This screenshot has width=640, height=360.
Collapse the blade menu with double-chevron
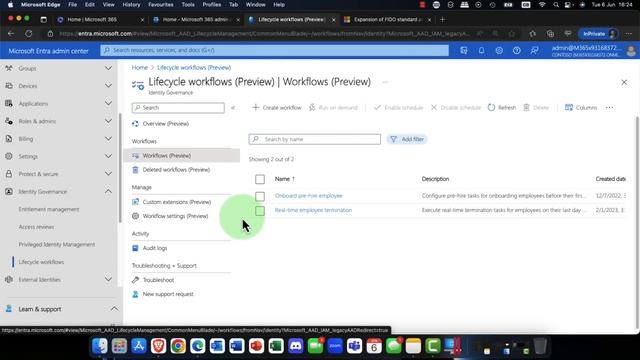click(x=233, y=108)
